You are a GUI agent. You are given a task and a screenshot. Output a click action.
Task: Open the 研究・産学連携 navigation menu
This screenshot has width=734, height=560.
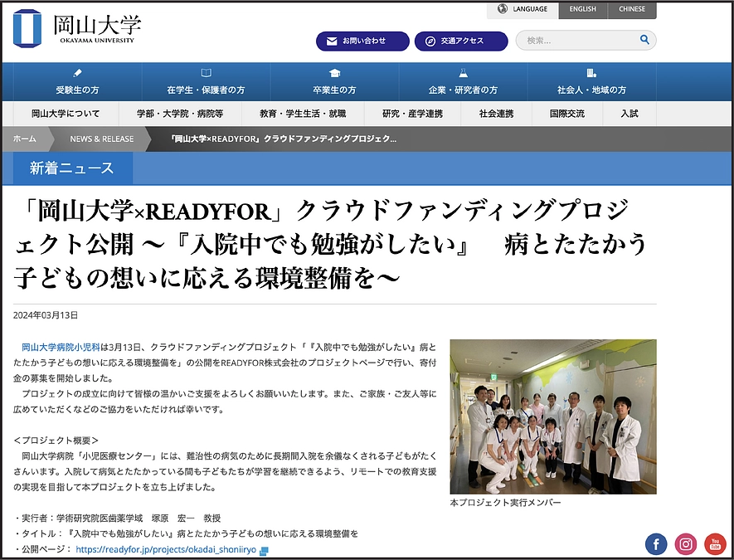(412, 114)
